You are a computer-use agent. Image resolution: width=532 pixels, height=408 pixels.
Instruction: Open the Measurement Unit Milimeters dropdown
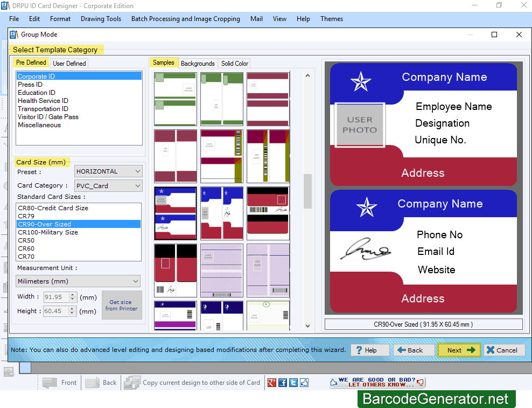point(78,281)
